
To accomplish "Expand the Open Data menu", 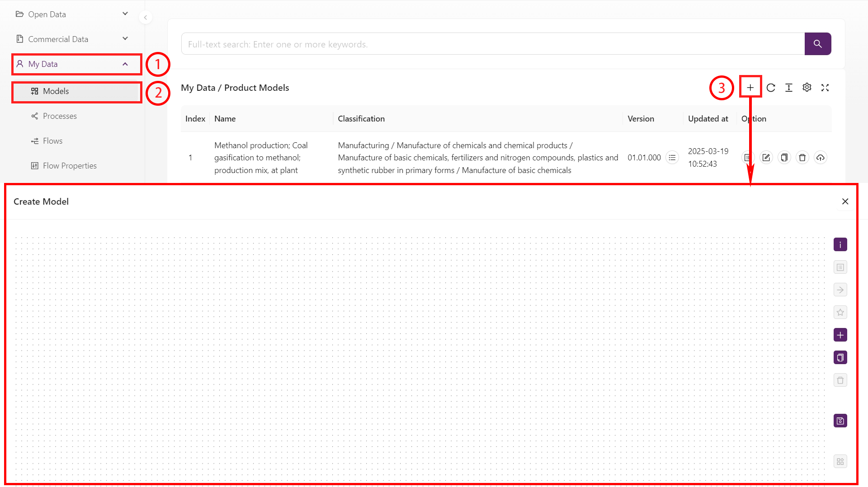I will pos(72,14).
